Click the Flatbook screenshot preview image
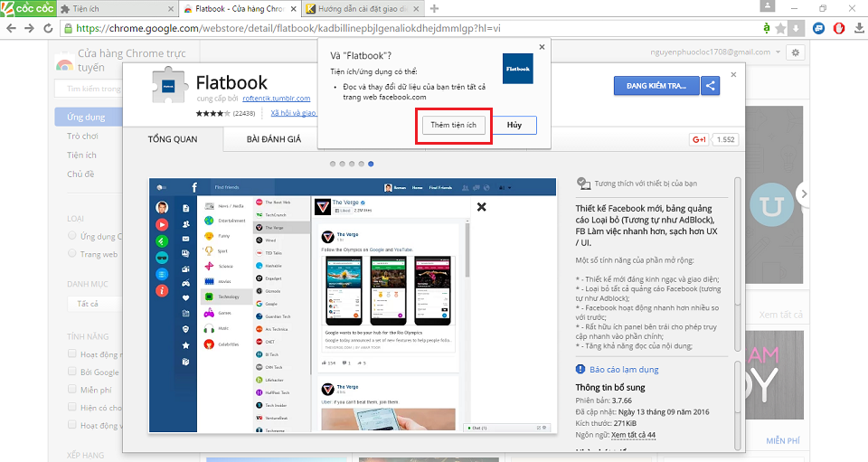Viewport: 868px width, 462px height. [352, 306]
